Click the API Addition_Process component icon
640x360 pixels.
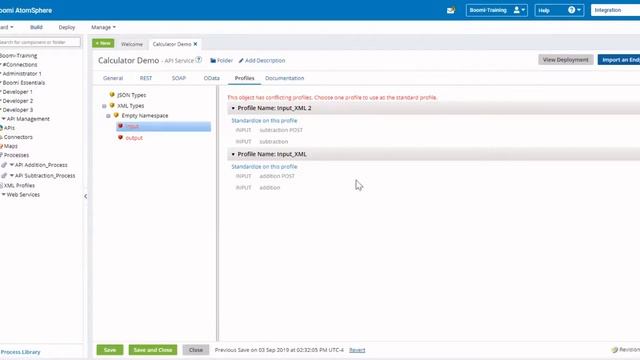(4, 165)
